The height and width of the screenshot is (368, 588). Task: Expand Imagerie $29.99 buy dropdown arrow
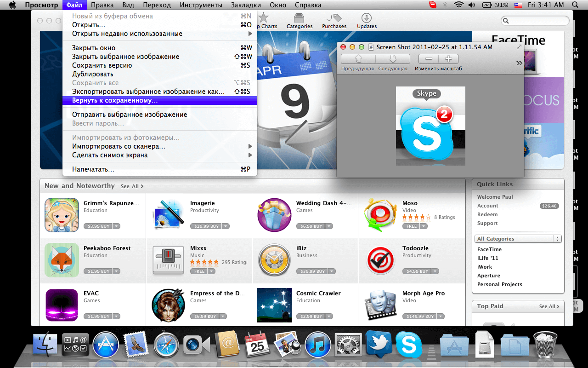(226, 226)
